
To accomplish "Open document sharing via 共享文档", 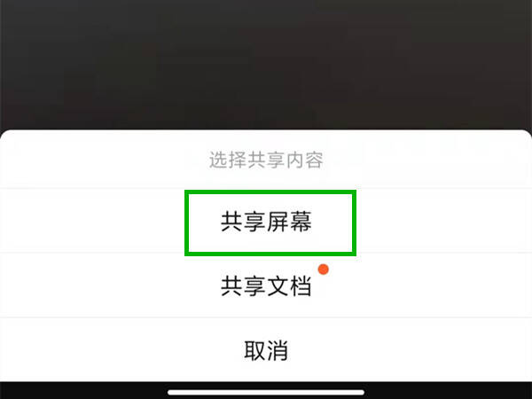I will (266, 286).
